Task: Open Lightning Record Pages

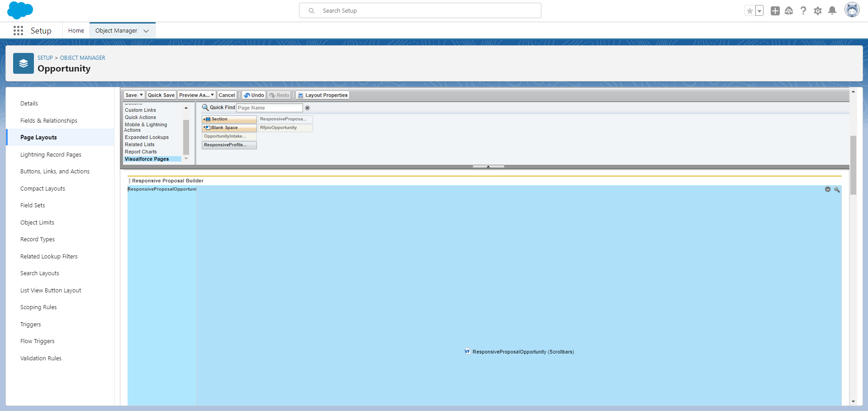Action: coord(60,154)
